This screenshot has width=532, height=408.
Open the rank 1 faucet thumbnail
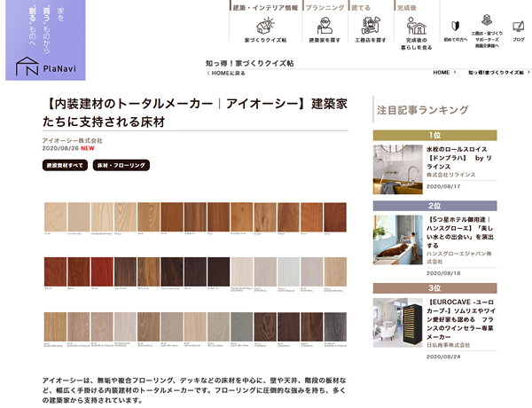(397, 169)
